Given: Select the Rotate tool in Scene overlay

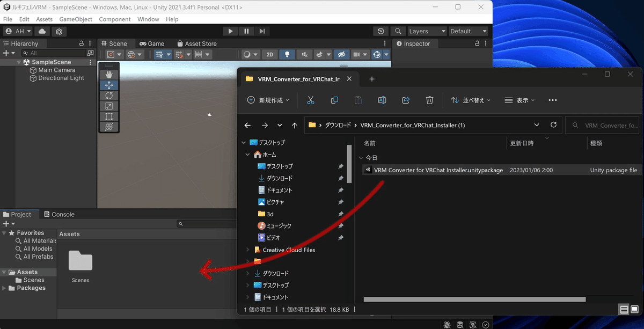Looking at the screenshot, I should tap(109, 96).
